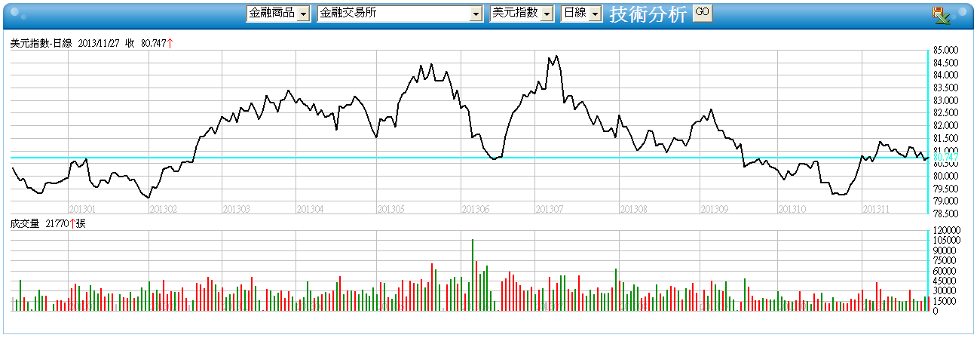Click the 201306 date axis label
This screenshot has height=341, width=980.
coord(476,208)
